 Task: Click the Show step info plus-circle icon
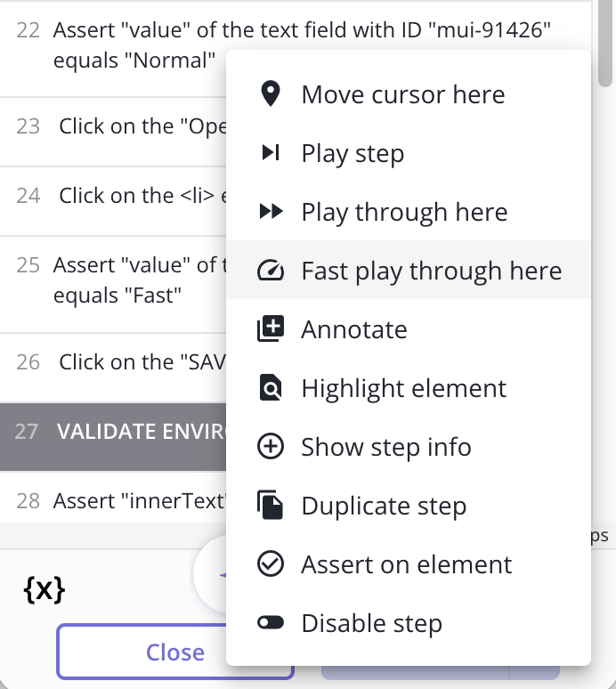point(271,447)
